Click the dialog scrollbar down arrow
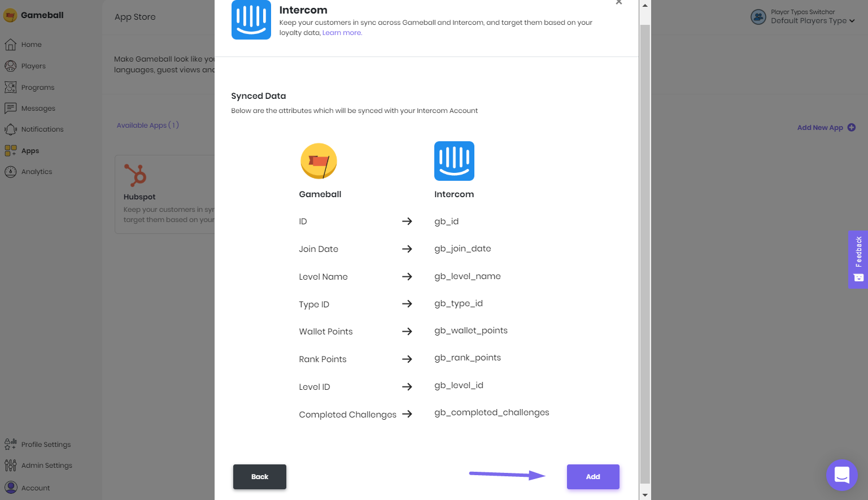Screen dimensions: 868x500 point(645,495)
